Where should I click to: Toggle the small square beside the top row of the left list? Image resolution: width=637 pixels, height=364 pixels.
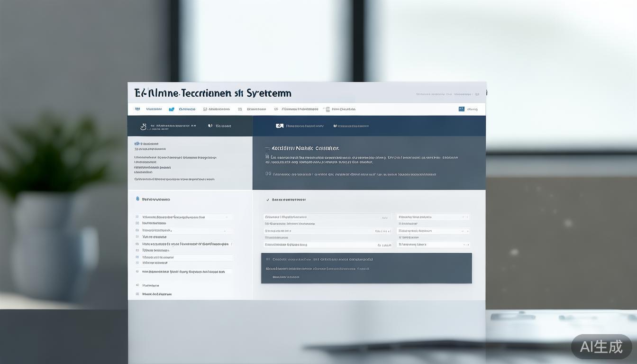137,217
